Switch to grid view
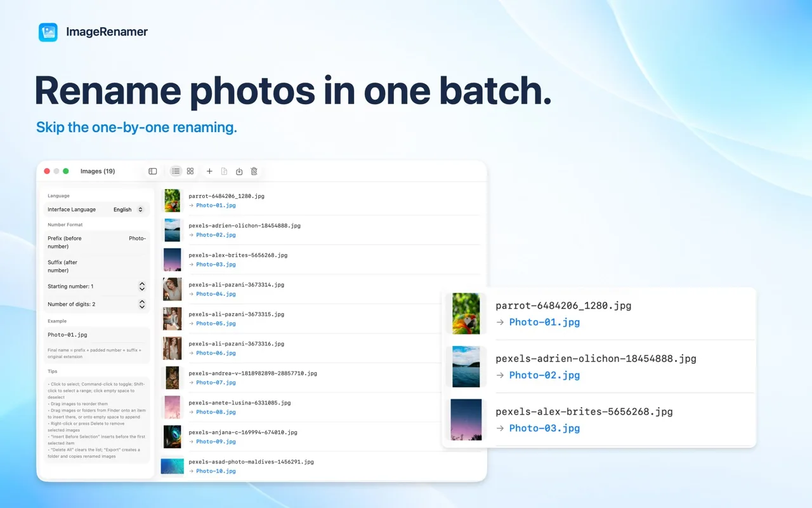The image size is (812, 508). coord(190,171)
